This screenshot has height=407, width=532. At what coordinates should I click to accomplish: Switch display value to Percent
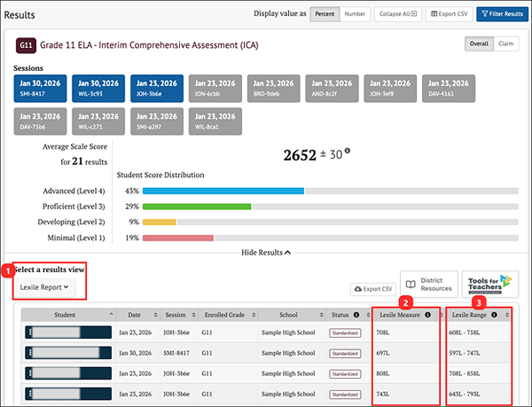tap(325, 14)
